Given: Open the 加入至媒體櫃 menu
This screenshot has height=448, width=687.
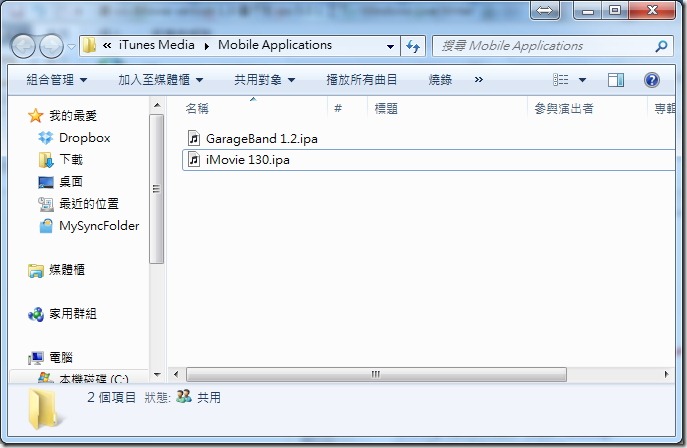Looking at the screenshot, I should tap(160, 80).
